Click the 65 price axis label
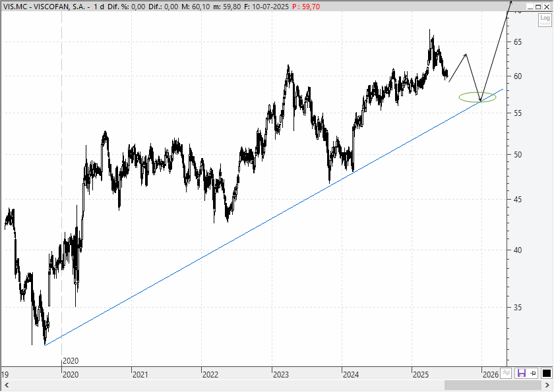554x392 pixels. [518, 42]
